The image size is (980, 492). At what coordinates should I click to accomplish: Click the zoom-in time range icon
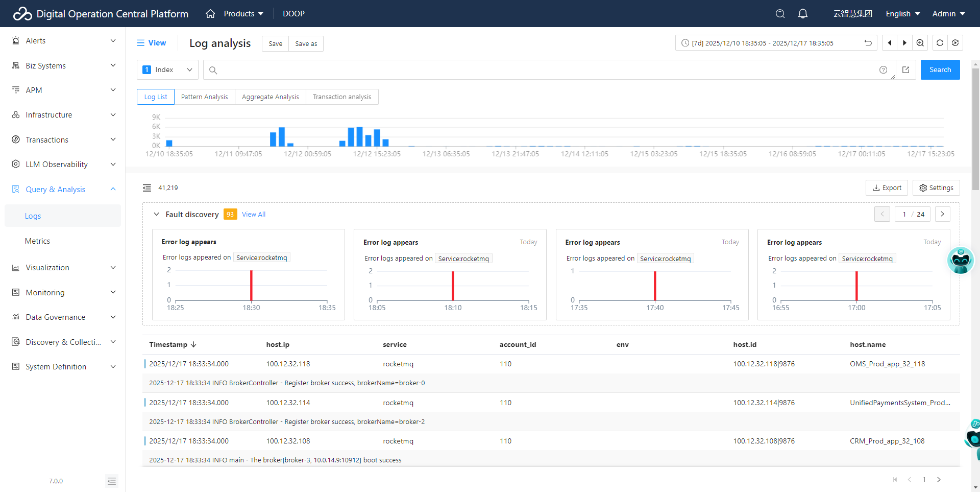[920, 43]
